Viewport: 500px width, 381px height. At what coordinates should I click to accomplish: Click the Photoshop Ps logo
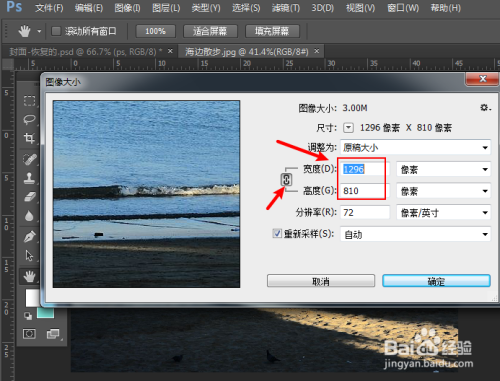14,7
